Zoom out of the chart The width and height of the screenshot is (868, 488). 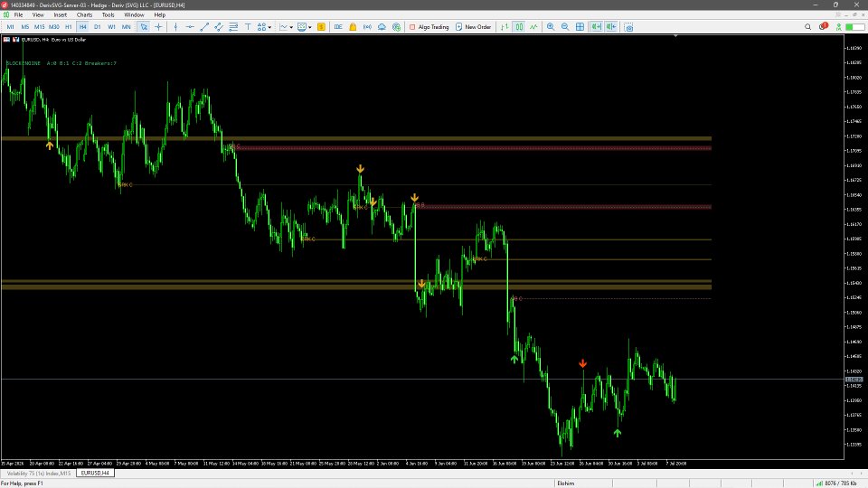(x=565, y=26)
